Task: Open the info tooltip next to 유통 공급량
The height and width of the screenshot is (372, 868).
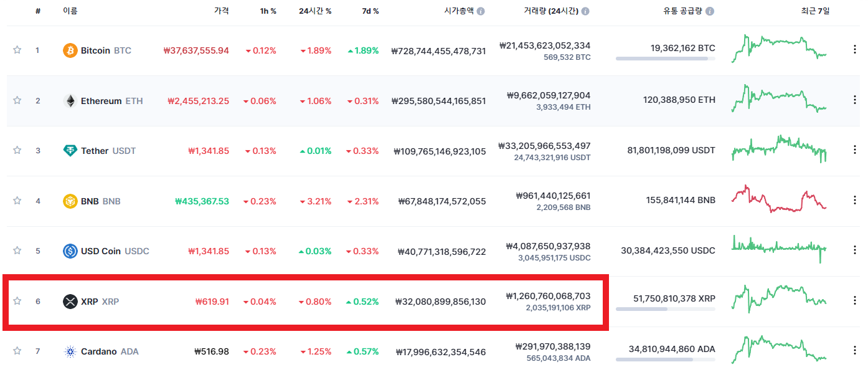Action: pyautogui.click(x=710, y=11)
